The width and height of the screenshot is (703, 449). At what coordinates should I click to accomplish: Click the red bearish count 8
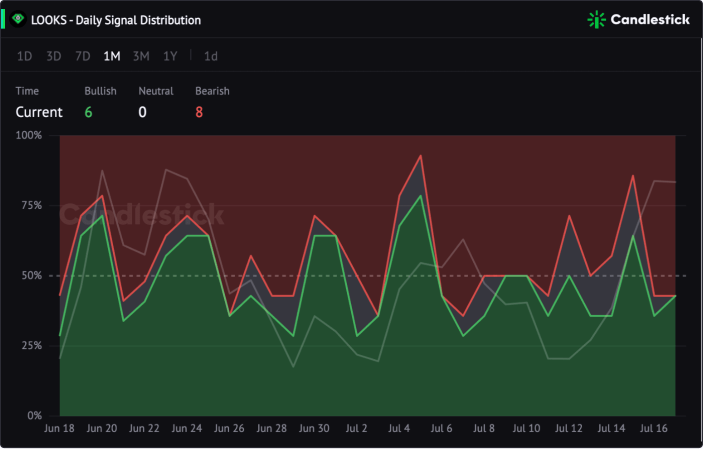(199, 112)
